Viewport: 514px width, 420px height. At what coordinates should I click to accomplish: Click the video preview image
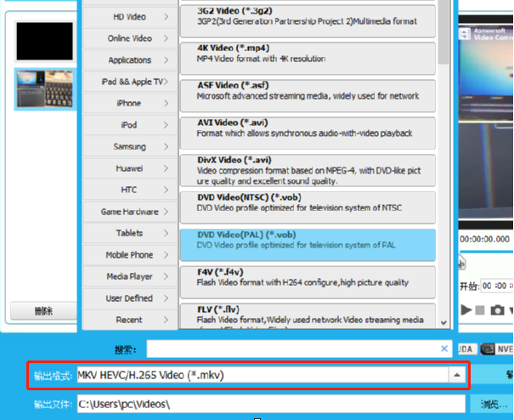click(x=486, y=120)
